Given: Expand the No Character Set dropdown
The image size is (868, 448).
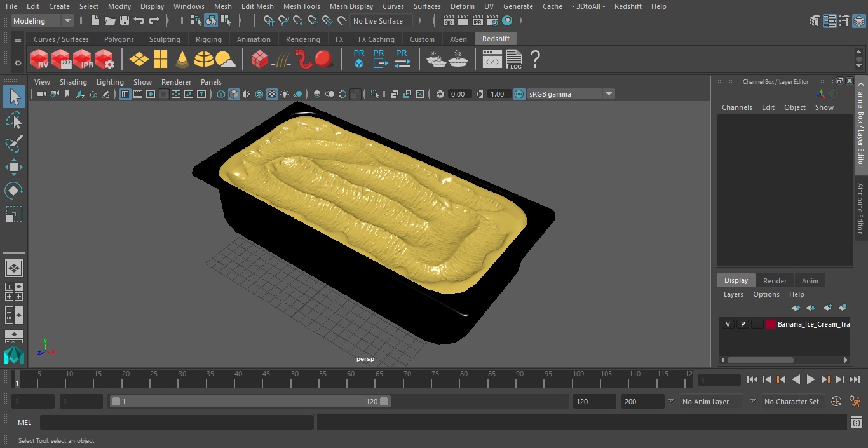Looking at the screenshot, I should 792,402.
